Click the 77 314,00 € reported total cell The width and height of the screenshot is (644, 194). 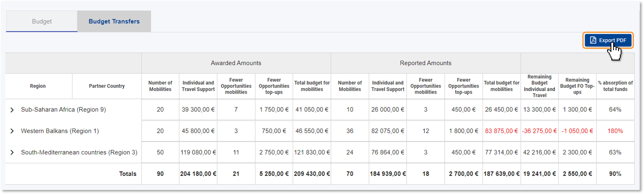[501, 153]
